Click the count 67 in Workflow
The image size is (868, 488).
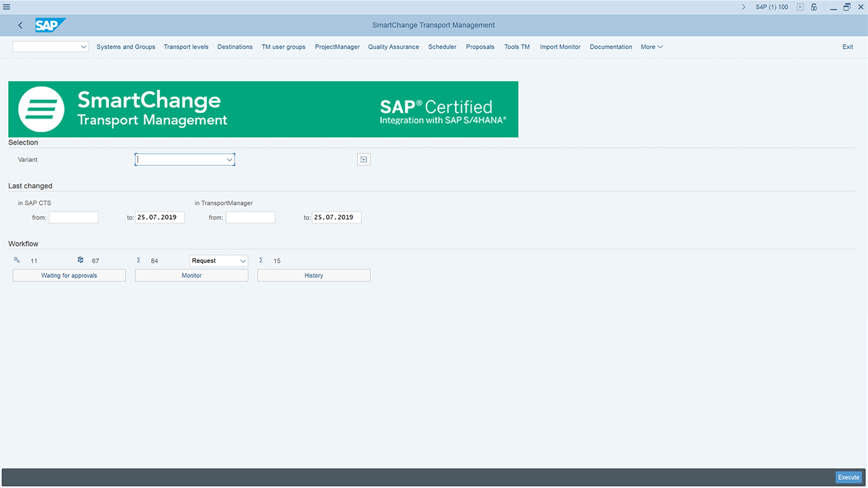pyautogui.click(x=96, y=261)
